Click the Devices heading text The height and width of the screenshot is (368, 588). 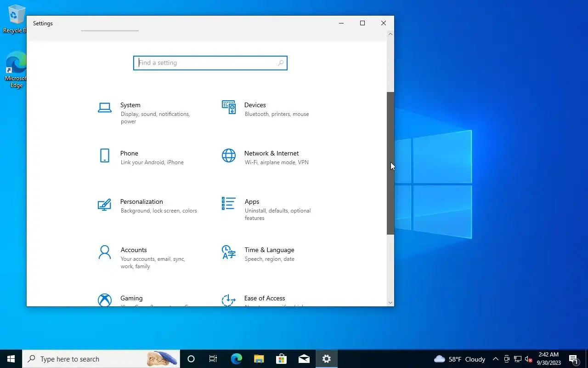pyautogui.click(x=255, y=105)
